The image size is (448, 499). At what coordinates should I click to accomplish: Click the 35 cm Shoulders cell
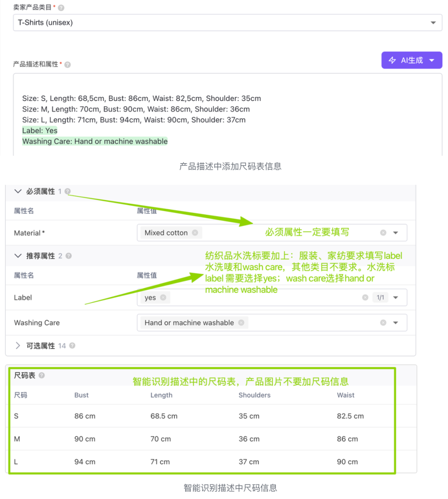(249, 416)
